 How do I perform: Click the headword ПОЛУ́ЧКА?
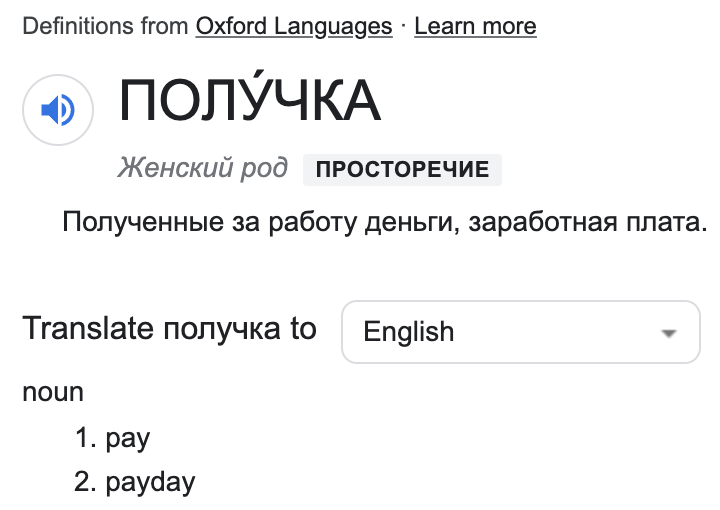pyautogui.click(x=250, y=101)
